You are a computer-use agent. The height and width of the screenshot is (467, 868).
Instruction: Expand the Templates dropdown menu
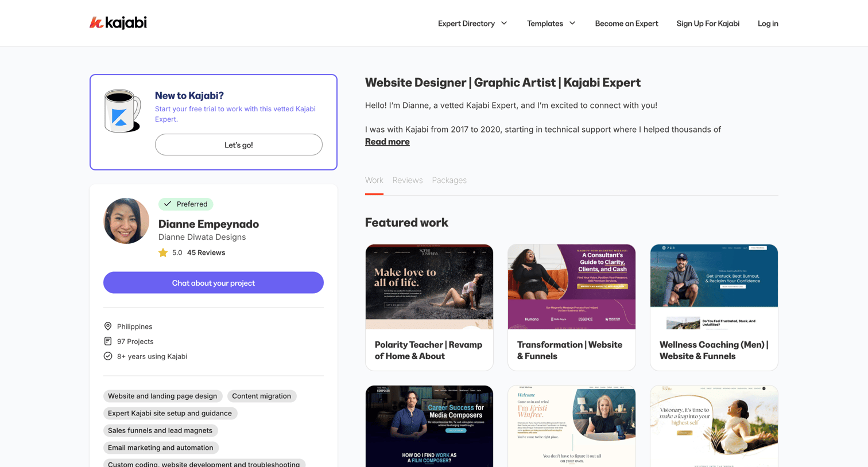coord(551,24)
